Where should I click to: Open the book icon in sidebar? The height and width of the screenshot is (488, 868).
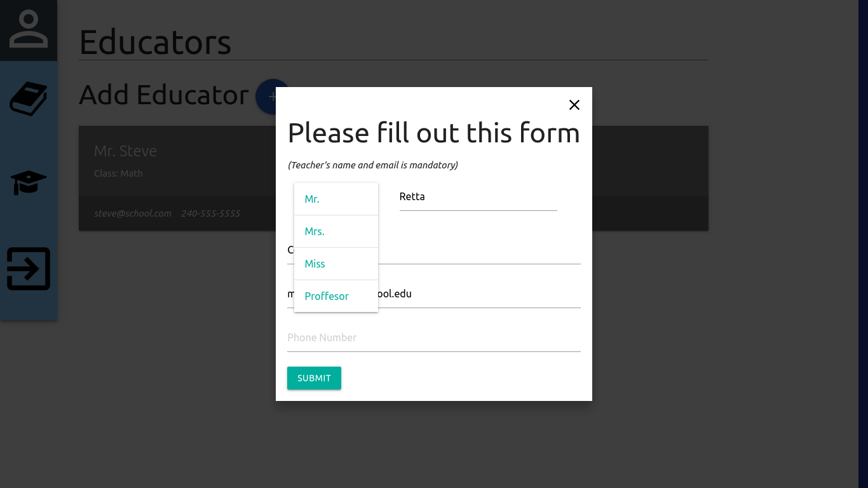(29, 99)
